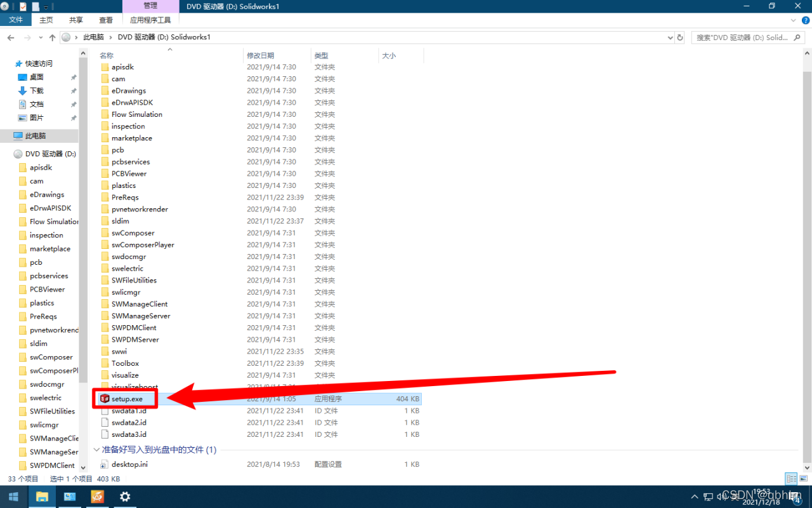This screenshot has height=508, width=812.
Task: Select the swdata3.id file icon
Action: point(105,434)
